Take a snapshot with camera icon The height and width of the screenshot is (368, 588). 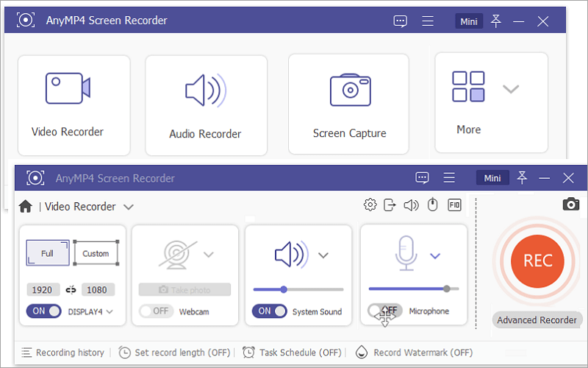click(x=571, y=205)
